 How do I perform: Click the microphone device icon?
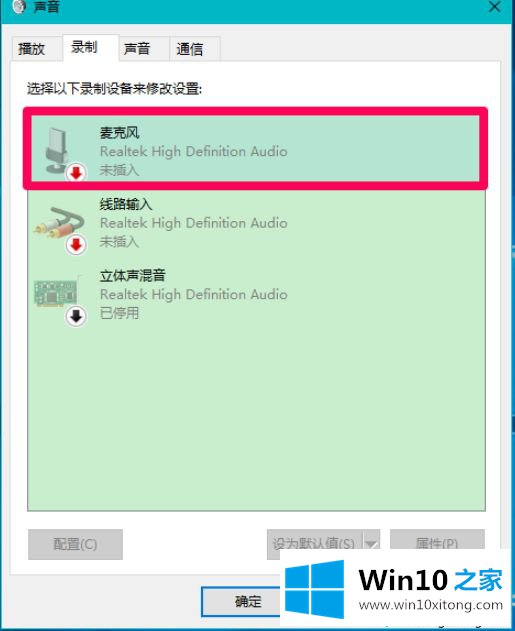(x=56, y=150)
